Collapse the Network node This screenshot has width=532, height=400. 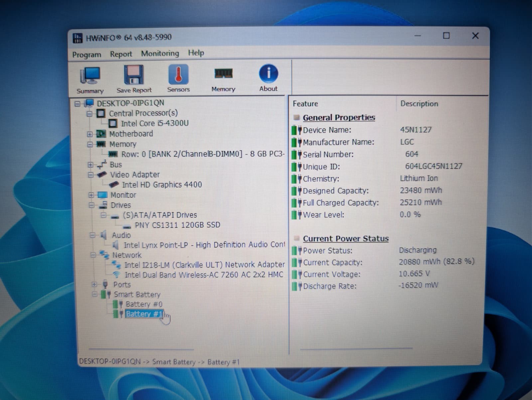point(93,255)
